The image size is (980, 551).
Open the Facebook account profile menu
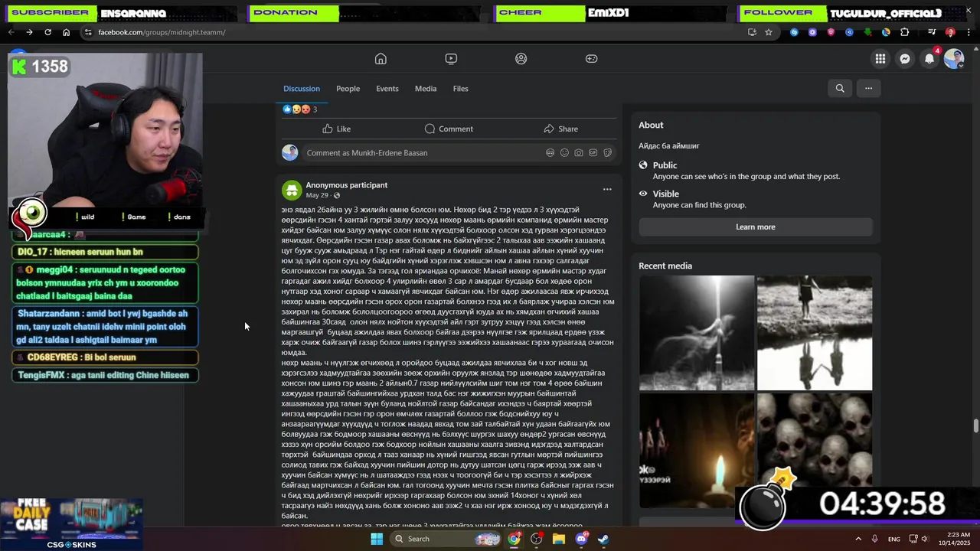point(954,59)
